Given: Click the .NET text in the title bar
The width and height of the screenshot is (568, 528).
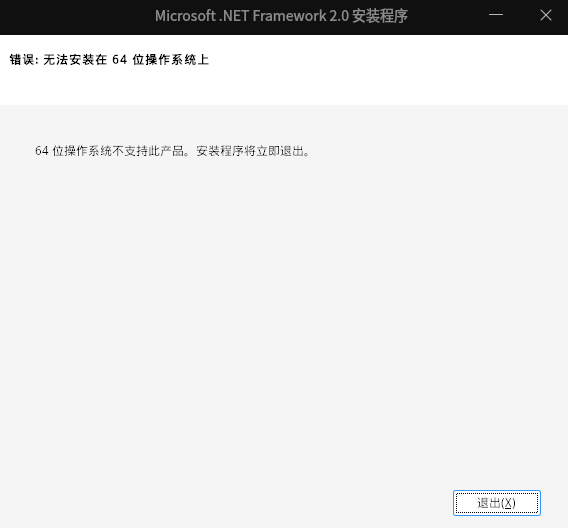Looking at the screenshot, I should 234,16.
